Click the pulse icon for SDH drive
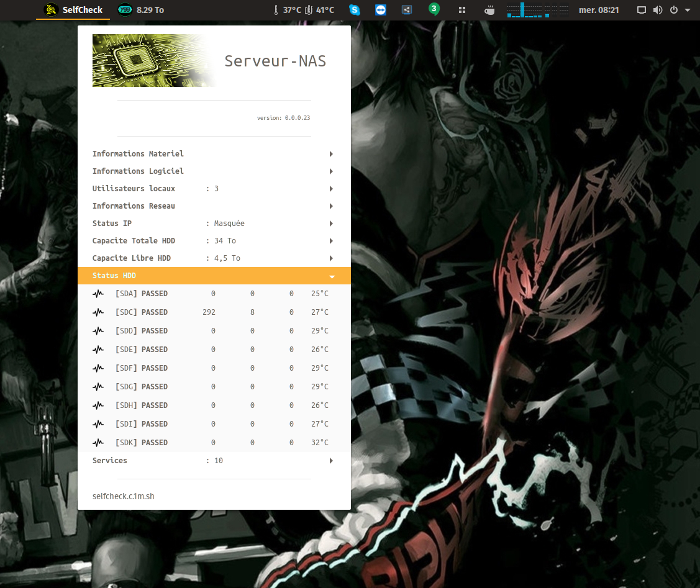 pos(98,405)
